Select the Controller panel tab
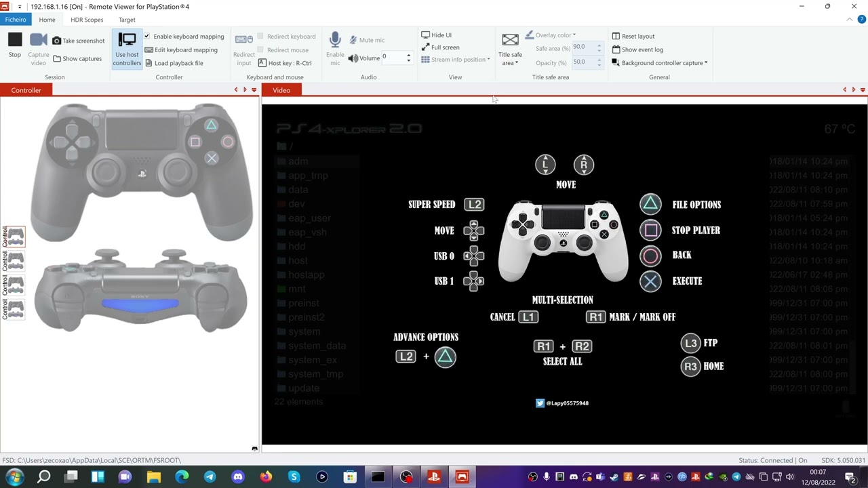 click(26, 90)
